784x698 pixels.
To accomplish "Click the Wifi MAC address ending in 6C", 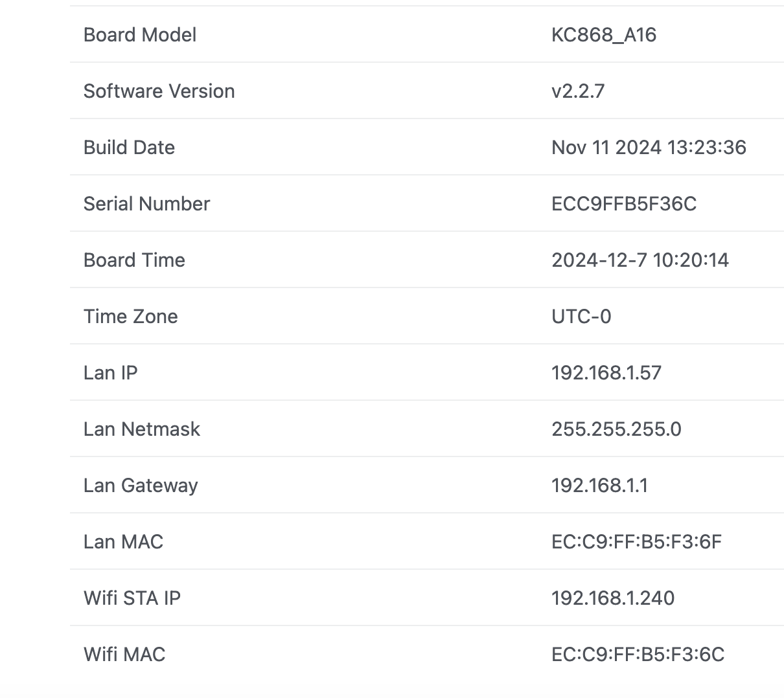I will 638,655.
